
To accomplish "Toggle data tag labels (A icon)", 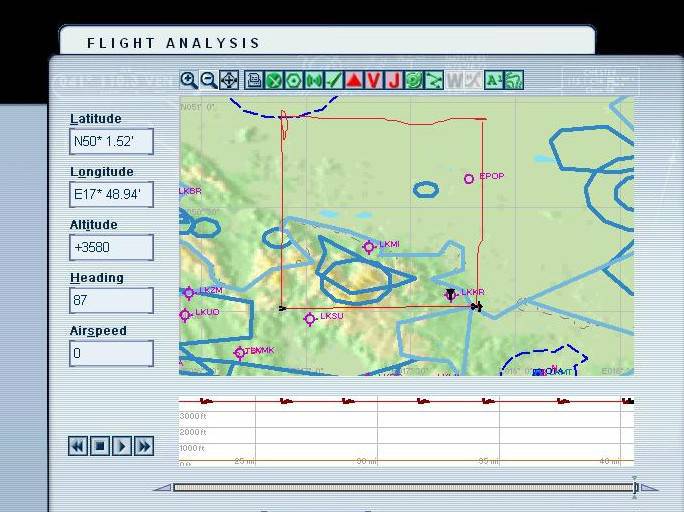I will (x=494, y=80).
